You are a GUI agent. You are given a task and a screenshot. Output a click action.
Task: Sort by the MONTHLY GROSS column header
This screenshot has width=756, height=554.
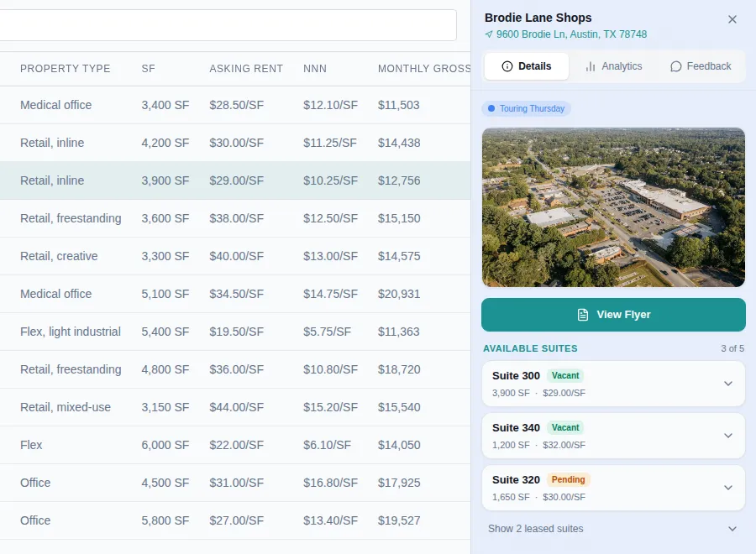point(424,68)
